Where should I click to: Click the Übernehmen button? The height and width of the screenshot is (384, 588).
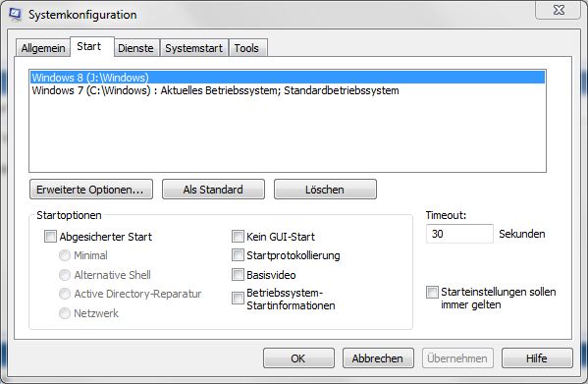coord(457,358)
